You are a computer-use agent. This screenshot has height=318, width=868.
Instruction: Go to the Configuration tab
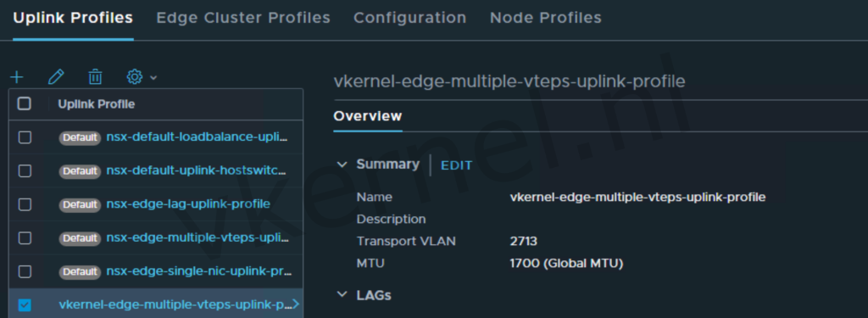pyautogui.click(x=409, y=18)
